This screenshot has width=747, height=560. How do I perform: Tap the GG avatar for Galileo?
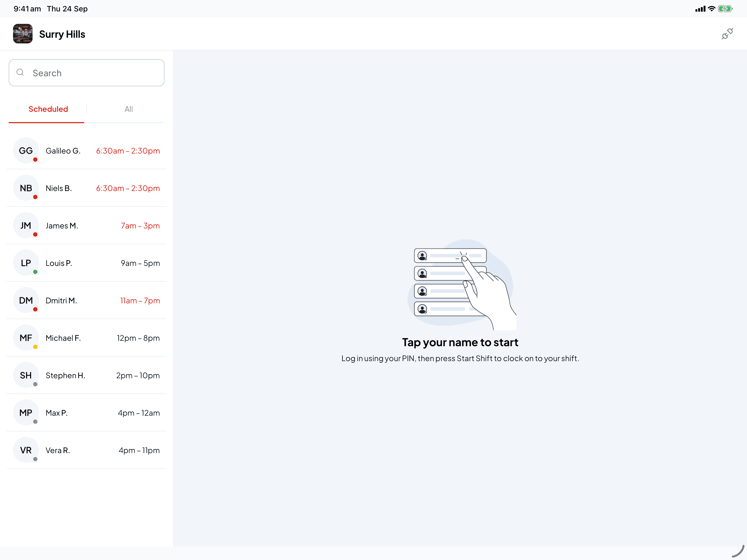(26, 151)
